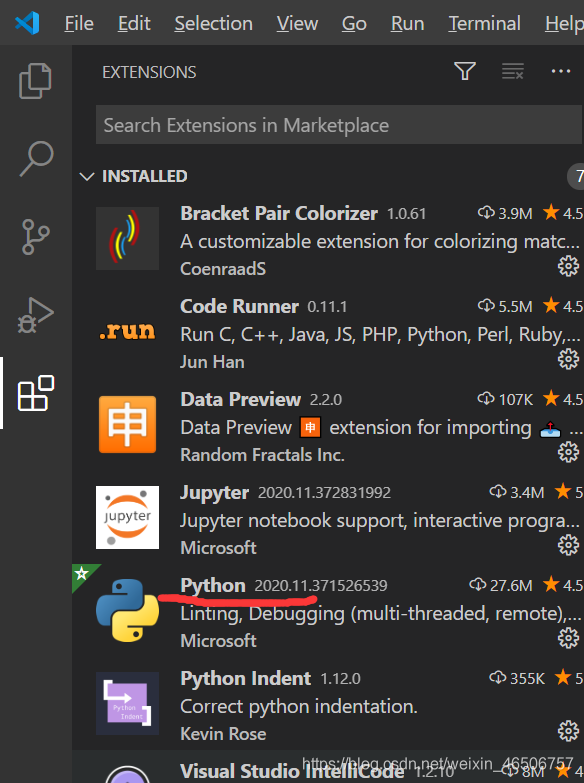
Task: Select the Python Indent extension title
Action: pos(245,679)
